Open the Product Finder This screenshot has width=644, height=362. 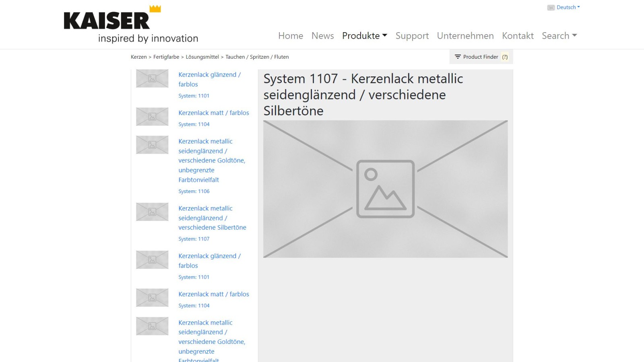[x=480, y=57]
